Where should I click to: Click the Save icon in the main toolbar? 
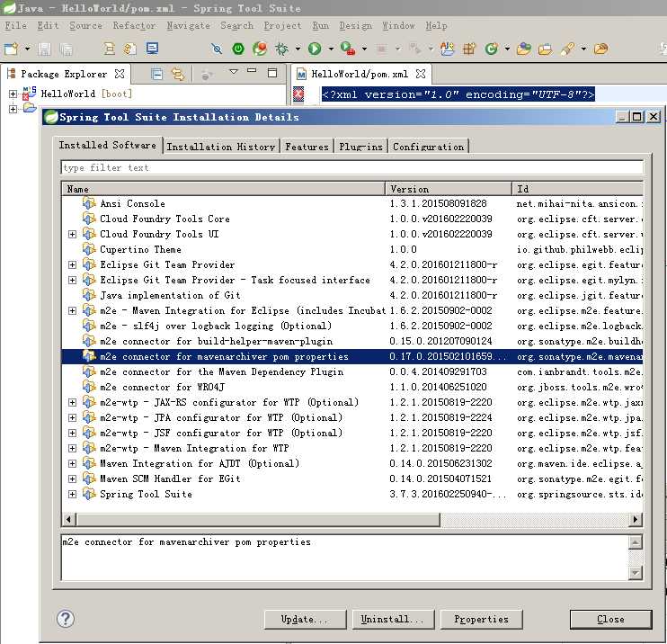pyautogui.click(x=44, y=49)
